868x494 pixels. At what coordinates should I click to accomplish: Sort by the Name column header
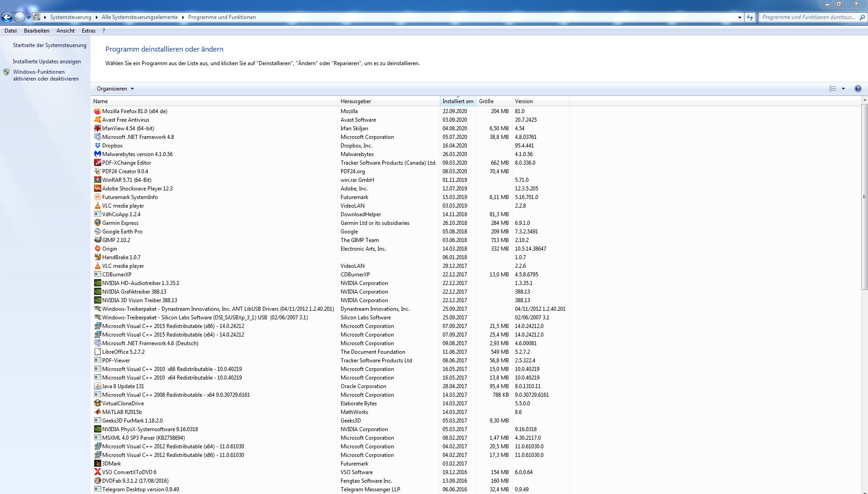click(x=214, y=101)
